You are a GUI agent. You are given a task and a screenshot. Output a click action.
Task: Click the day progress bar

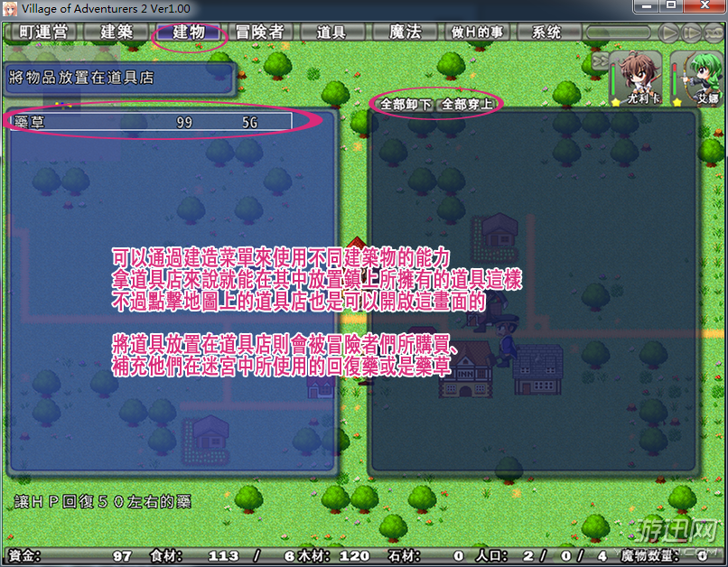tap(619, 33)
